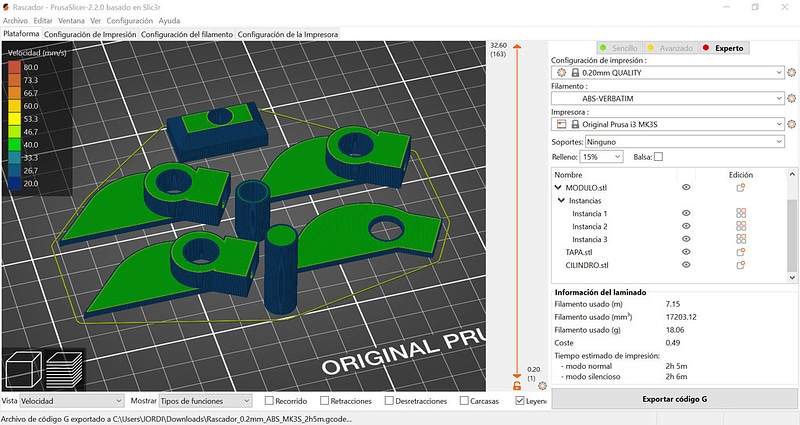The width and height of the screenshot is (800, 425).
Task: Open the Ventana menu
Action: click(x=71, y=21)
